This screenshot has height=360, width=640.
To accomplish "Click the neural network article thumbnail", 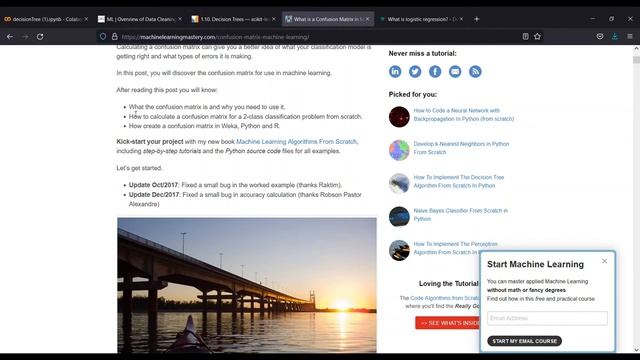I will [399, 117].
